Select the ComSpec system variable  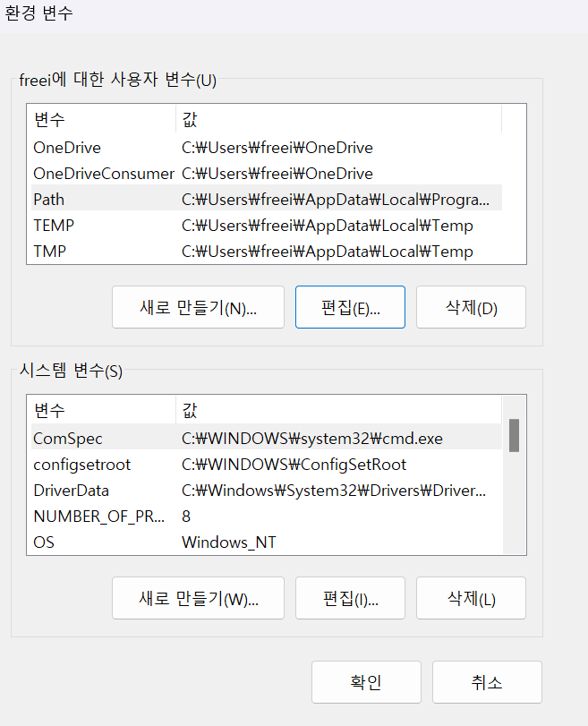(267, 439)
